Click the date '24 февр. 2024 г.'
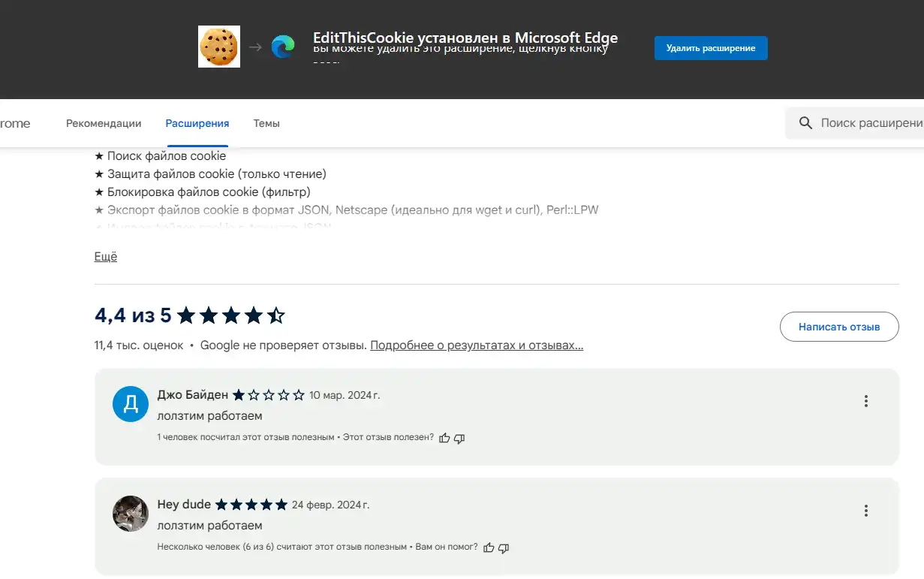The image size is (924, 579). coord(331,505)
